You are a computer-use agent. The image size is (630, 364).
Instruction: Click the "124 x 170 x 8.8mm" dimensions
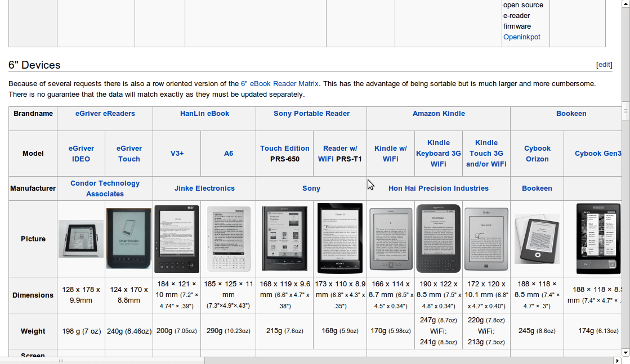129,295
